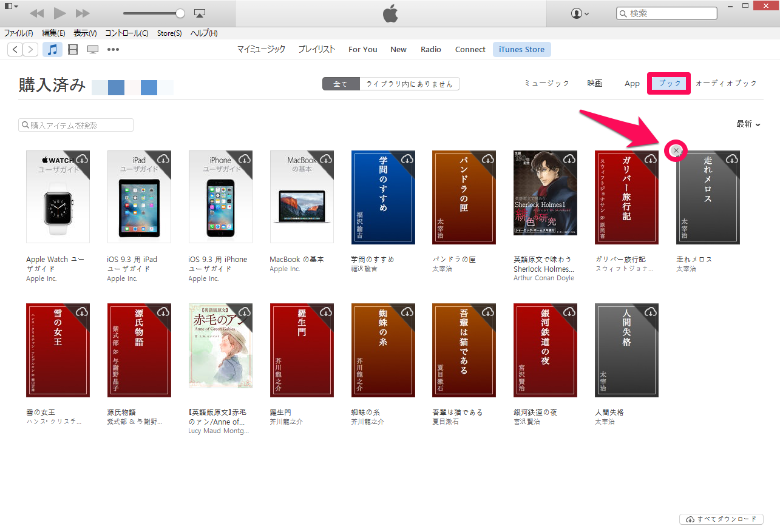Show purchased 映画 category
The height and width of the screenshot is (532, 780).
(x=595, y=84)
